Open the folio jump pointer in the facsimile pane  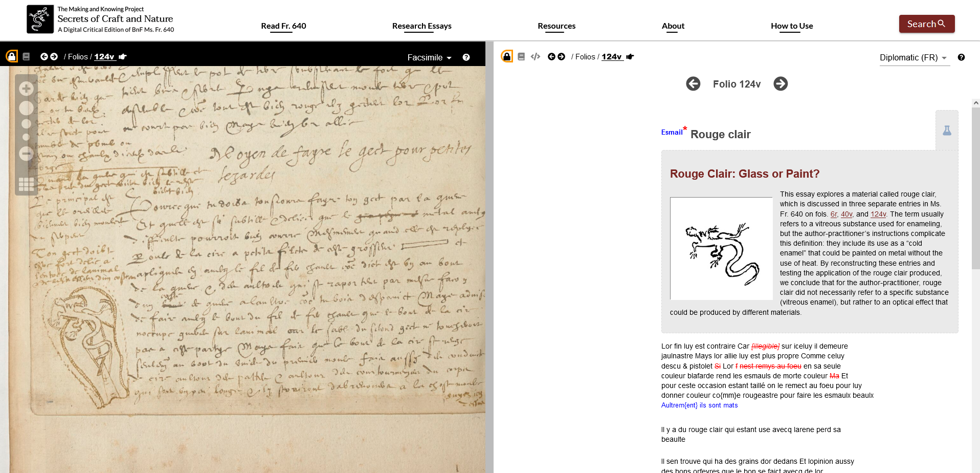coord(123,56)
